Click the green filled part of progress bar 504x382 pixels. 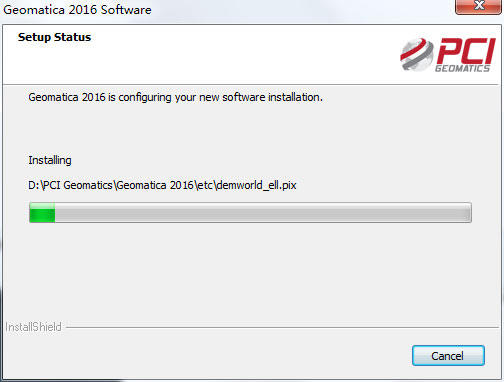coord(42,212)
